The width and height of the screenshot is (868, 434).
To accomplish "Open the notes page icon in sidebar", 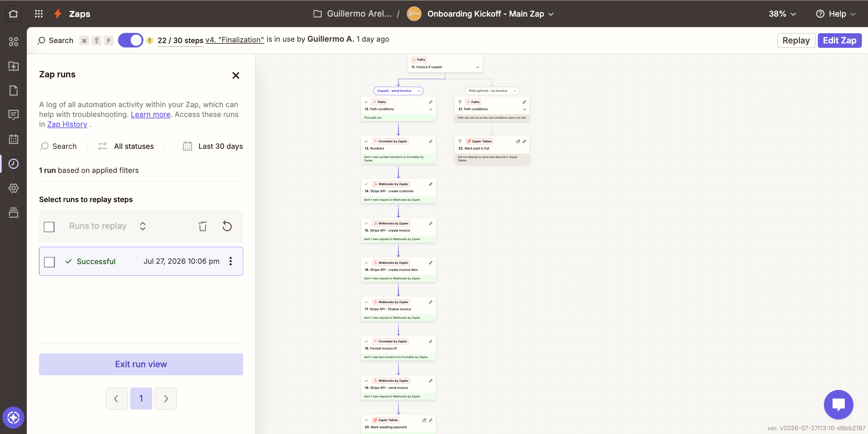I will coord(14,91).
